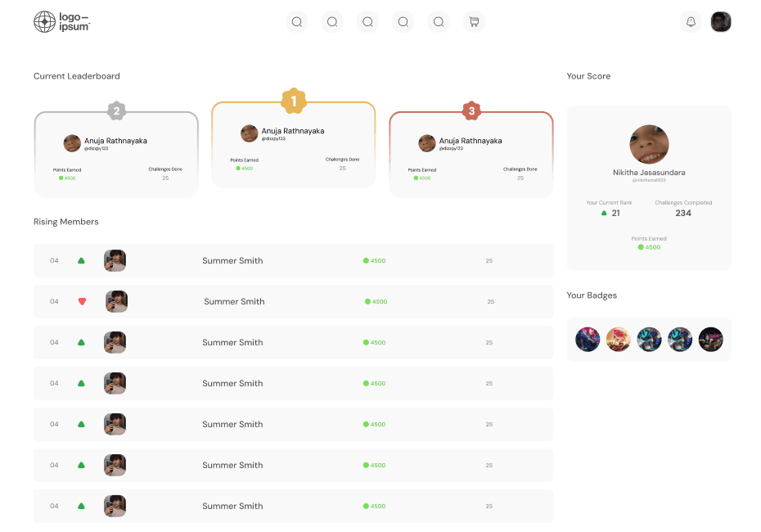
Task: Open Anuja Rathnayaka name in gold first-place card
Action: click(293, 131)
